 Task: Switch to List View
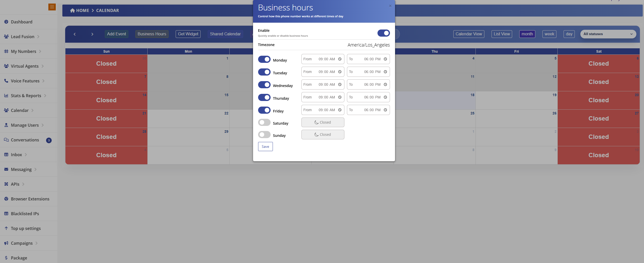point(501,34)
